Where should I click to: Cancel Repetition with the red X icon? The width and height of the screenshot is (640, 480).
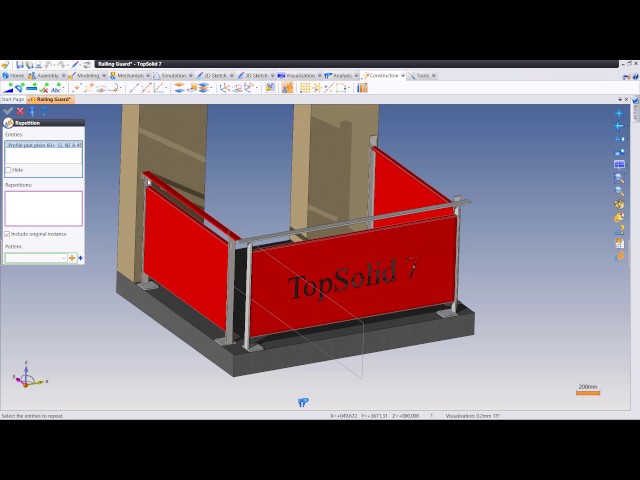[20, 111]
